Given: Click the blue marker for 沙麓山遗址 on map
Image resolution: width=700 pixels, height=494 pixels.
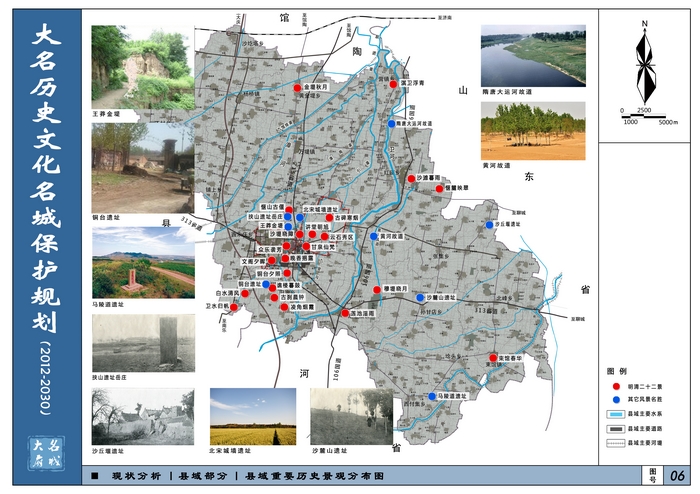Looking at the screenshot, I should (420, 298).
